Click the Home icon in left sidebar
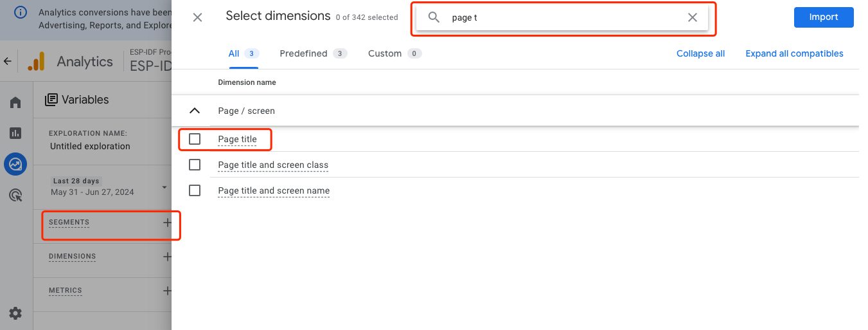868x330 pixels. (15, 102)
